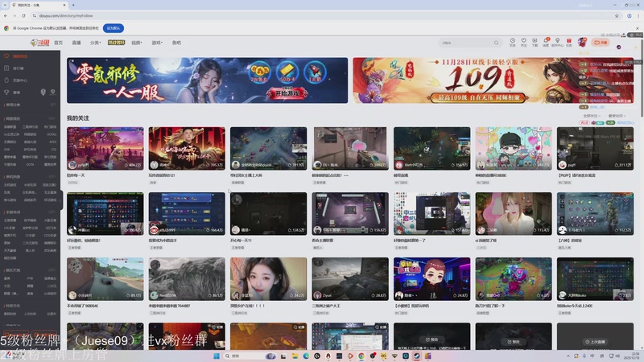Expand the 全部关注 filter dropdown
This screenshot has width=644, height=362.
(592, 116)
